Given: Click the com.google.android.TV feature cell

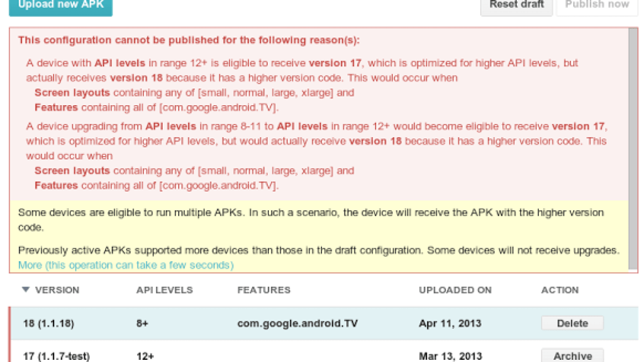Looking at the screenshot, I should coord(297,323).
